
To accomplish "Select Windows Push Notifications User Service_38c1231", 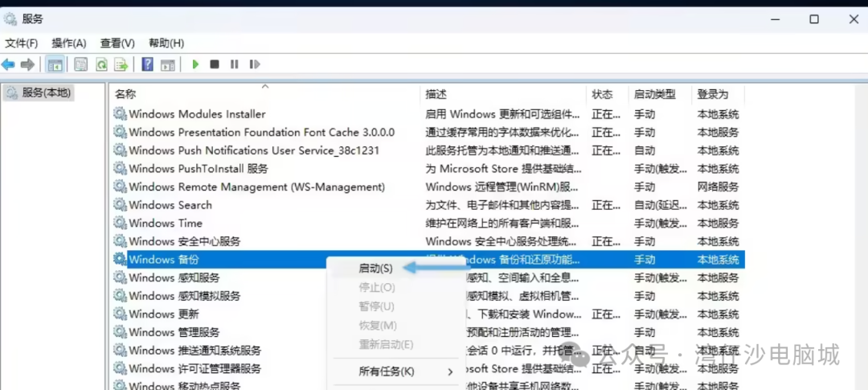I will point(254,150).
